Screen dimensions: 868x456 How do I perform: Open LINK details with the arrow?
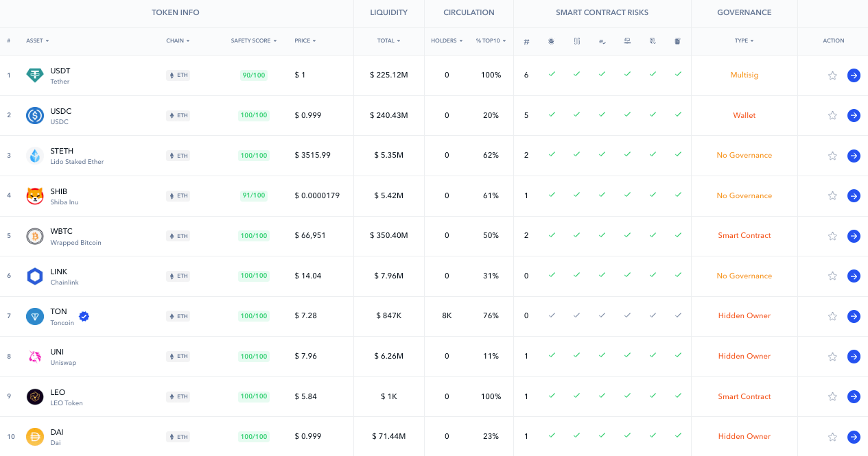point(854,276)
